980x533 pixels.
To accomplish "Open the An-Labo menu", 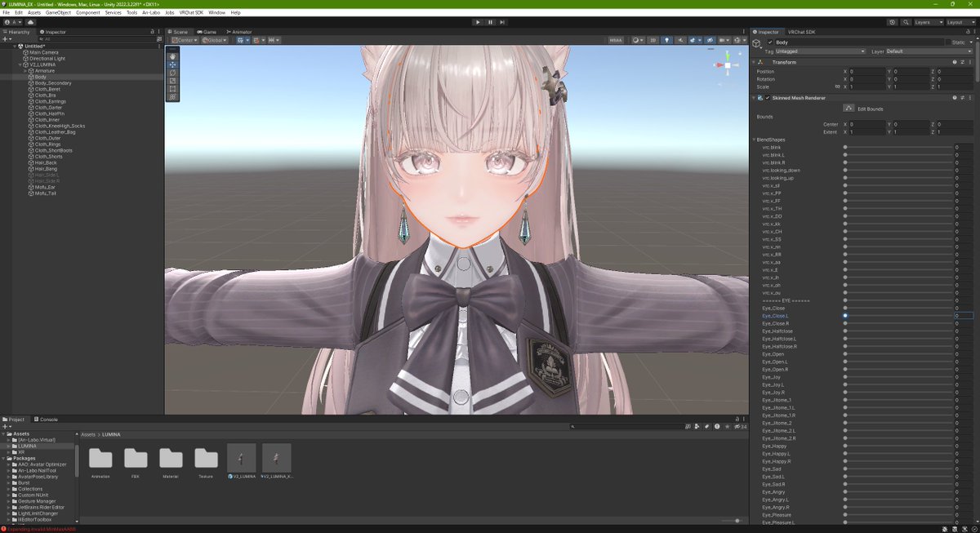I will [x=151, y=13].
